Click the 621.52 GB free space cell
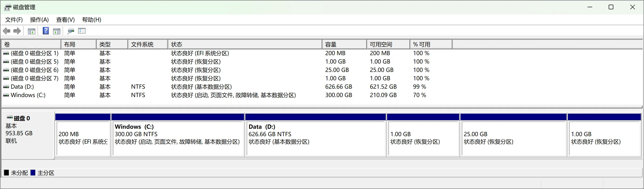The height and width of the screenshot is (189, 644). (x=383, y=87)
